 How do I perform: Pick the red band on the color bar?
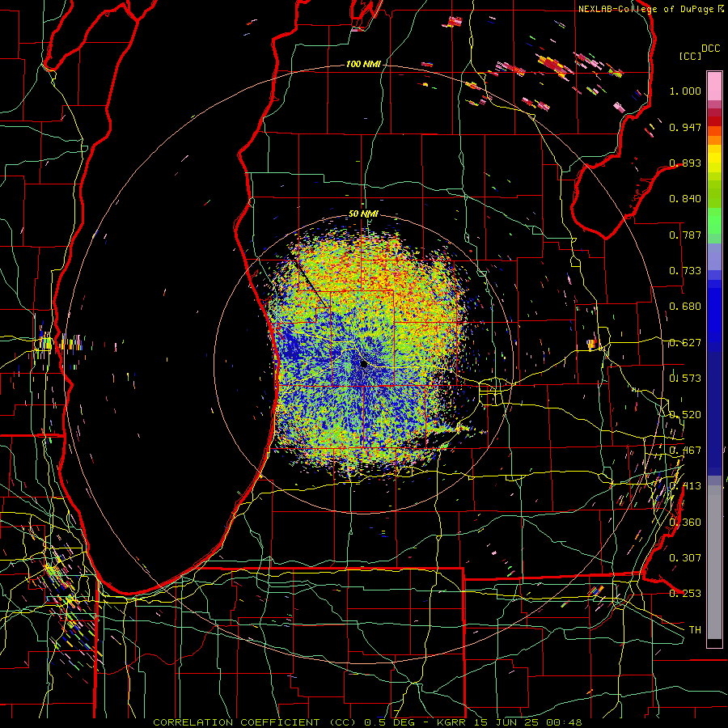714,121
